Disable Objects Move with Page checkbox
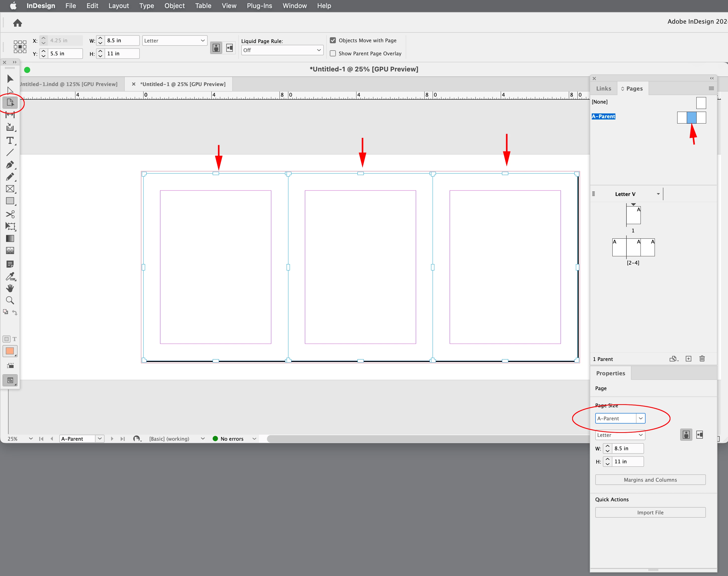The image size is (728, 576). pos(333,40)
